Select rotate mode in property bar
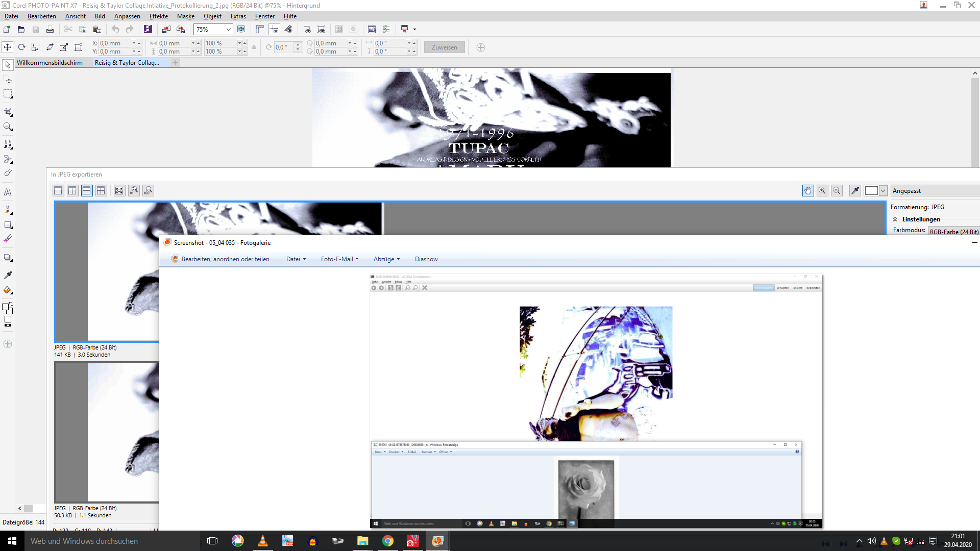Screen dimensions: 980x551 tap(21, 47)
